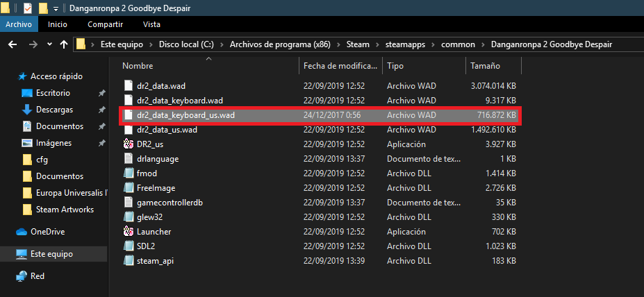Image resolution: width=644 pixels, height=297 pixels.
Task: Click the Launcher application icon
Action: click(x=128, y=231)
